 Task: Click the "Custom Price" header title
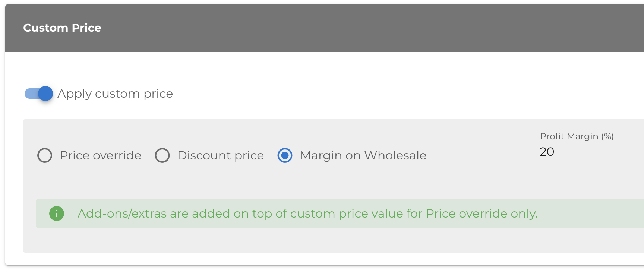click(x=62, y=28)
